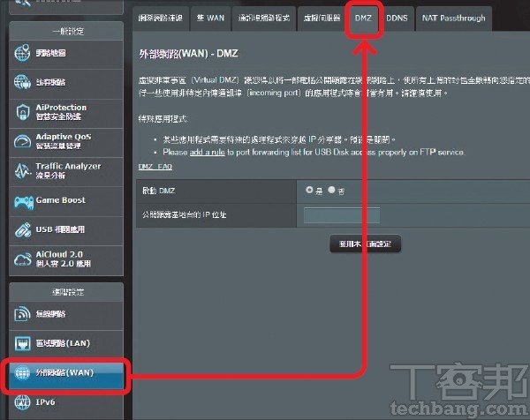This screenshot has width=530, height=420.
Task: Open the LAN (區域網路) settings icon
Action: (23, 343)
